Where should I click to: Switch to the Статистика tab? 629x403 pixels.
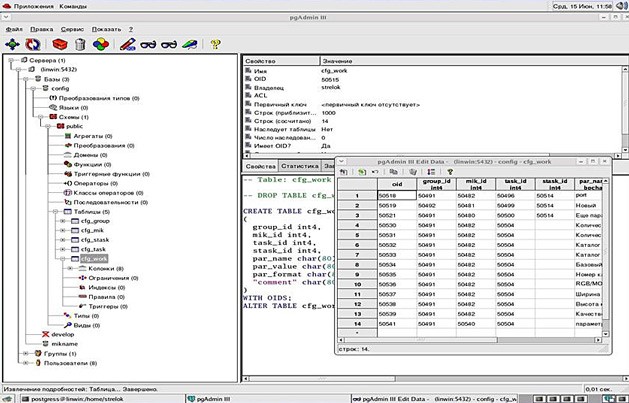coord(299,166)
